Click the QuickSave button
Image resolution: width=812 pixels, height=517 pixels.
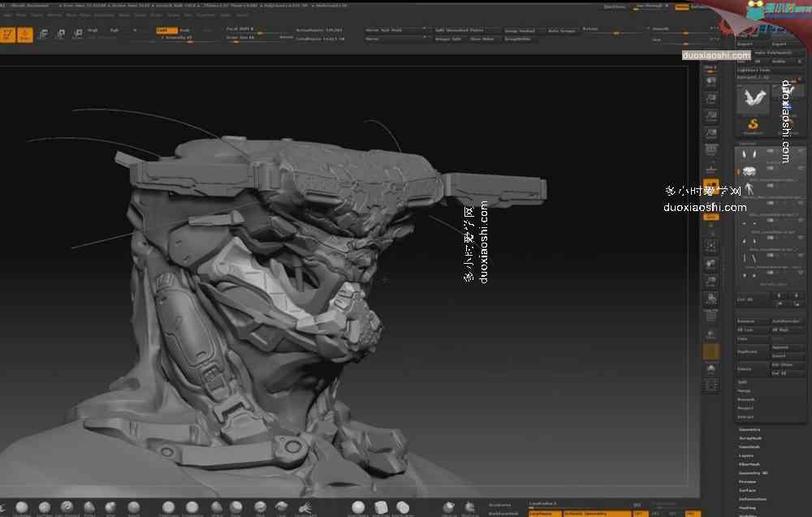click(x=614, y=6)
